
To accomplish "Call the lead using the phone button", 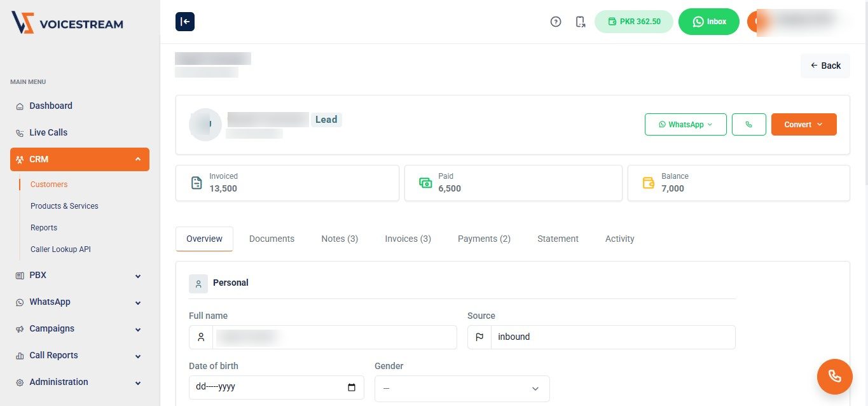I will [749, 125].
